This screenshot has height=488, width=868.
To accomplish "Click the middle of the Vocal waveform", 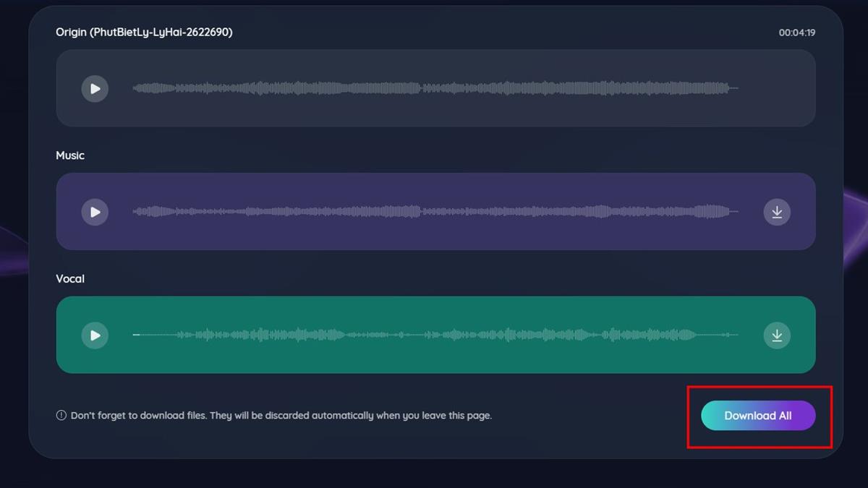I will [435, 335].
